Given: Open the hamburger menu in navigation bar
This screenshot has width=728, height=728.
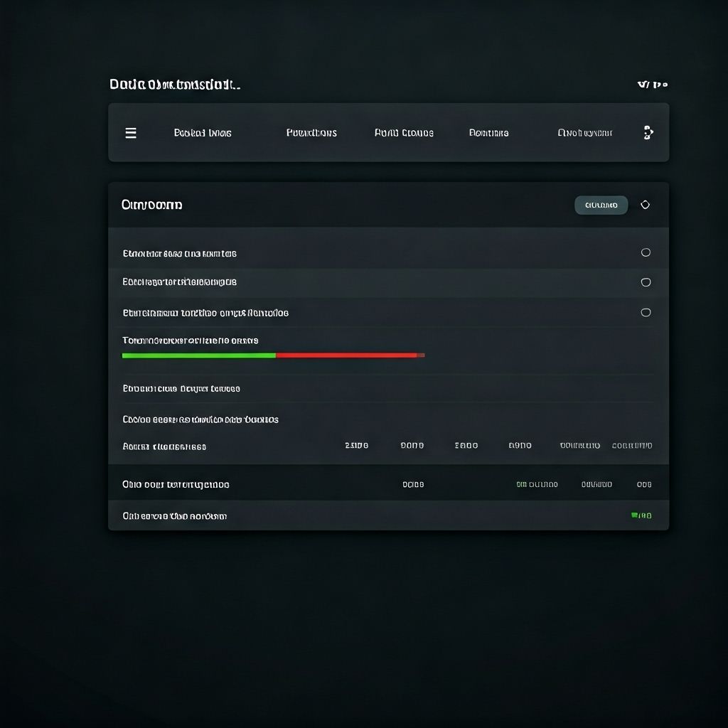Looking at the screenshot, I should [131, 133].
